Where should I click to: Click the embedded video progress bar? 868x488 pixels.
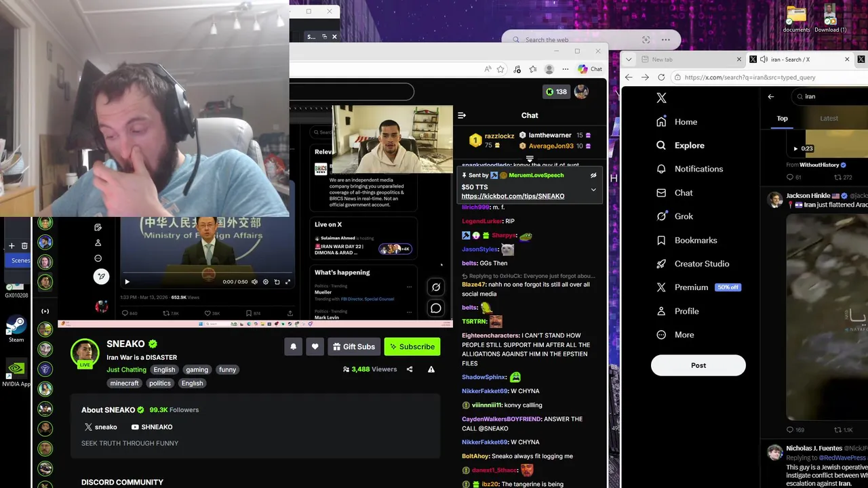(208, 273)
